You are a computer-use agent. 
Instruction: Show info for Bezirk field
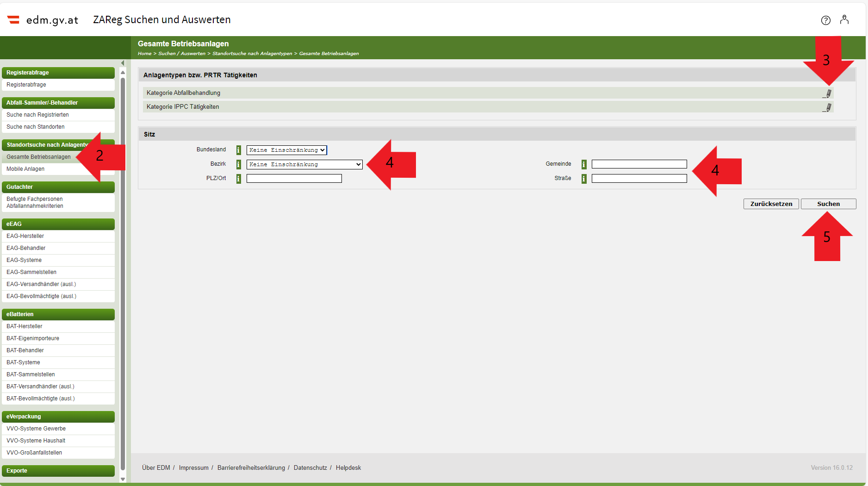point(239,164)
